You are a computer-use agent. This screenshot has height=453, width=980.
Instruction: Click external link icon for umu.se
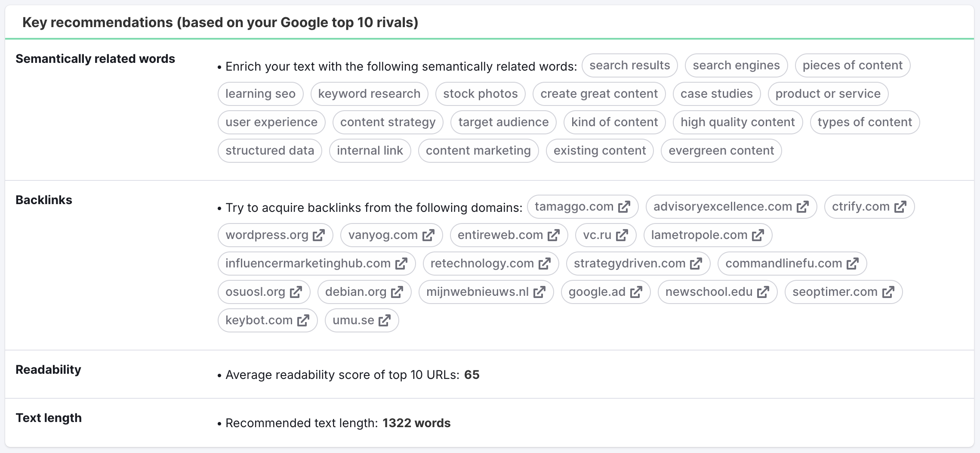click(x=385, y=320)
